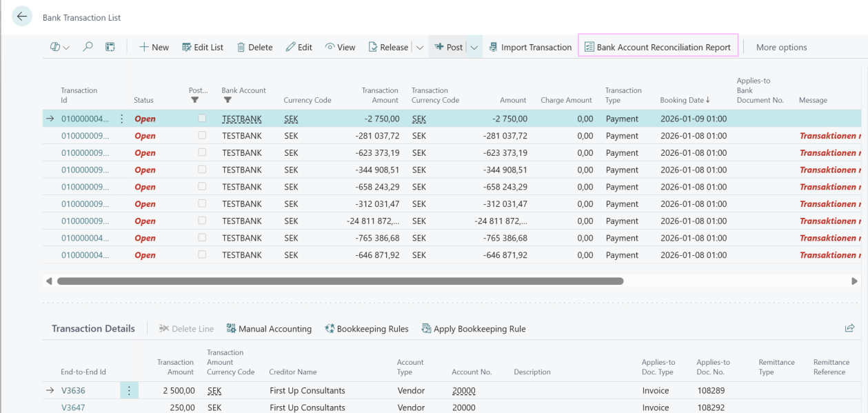Click the Bank Transaction List page title
Image resolution: width=868 pixels, height=413 pixels.
point(81,17)
